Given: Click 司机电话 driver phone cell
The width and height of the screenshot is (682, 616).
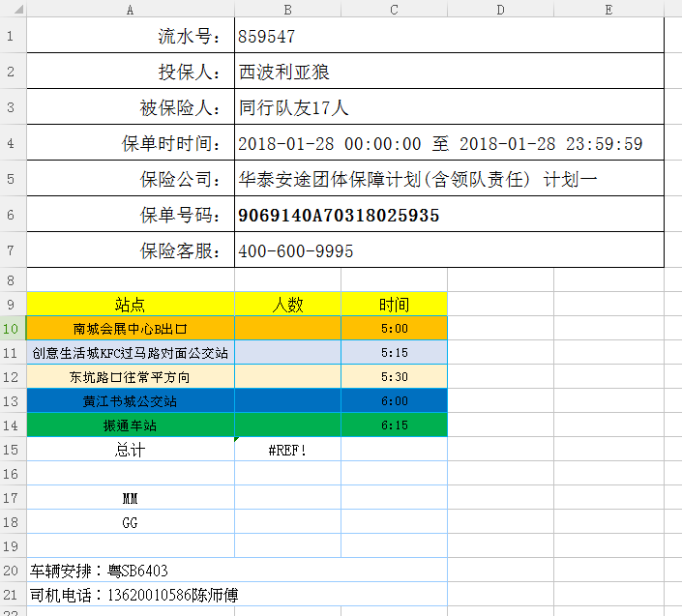Looking at the screenshot, I should 237,594.
